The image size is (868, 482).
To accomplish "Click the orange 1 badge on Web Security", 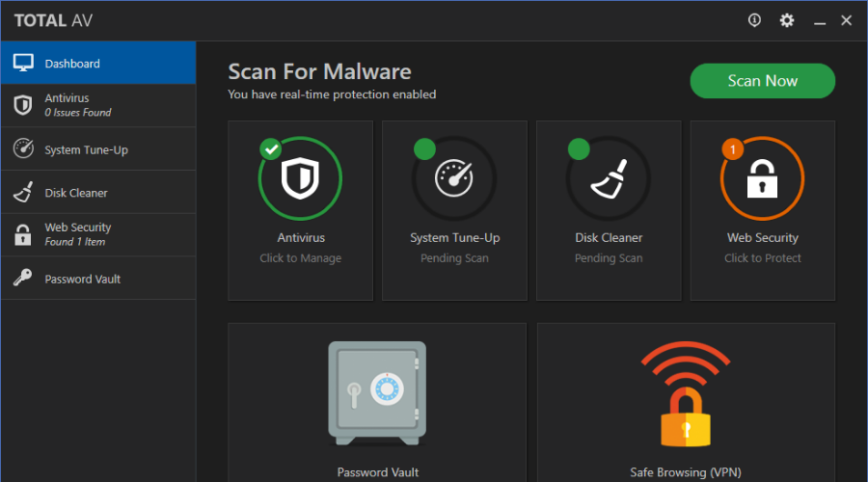I will click(x=732, y=148).
